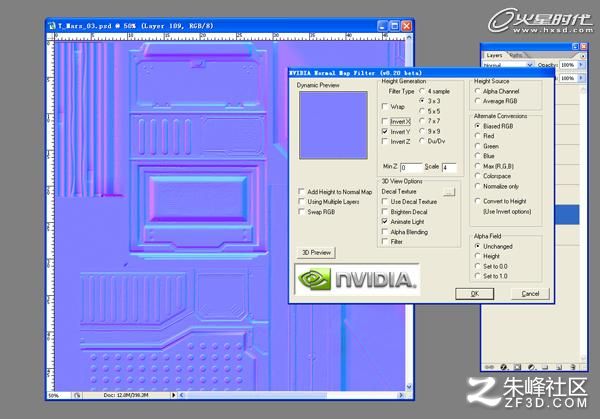Viewport: 600px width, 419px height.
Task: Toggle the Swap RGB checkbox
Action: click(302, 211)
